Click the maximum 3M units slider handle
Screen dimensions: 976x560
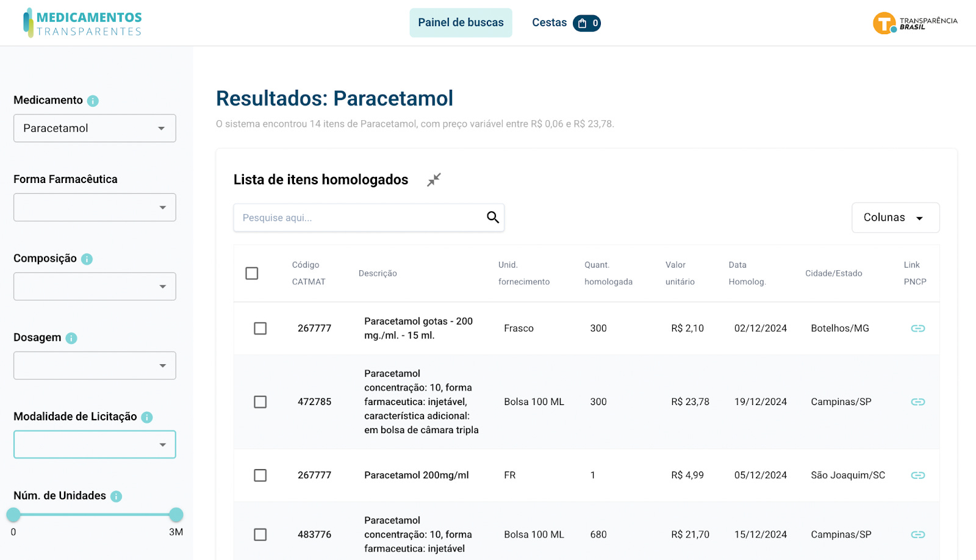point(176,515)
